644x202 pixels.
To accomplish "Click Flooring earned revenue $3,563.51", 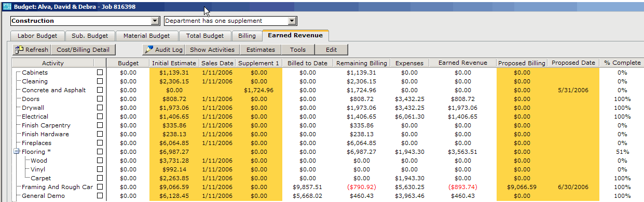I will tap(462, 152).
